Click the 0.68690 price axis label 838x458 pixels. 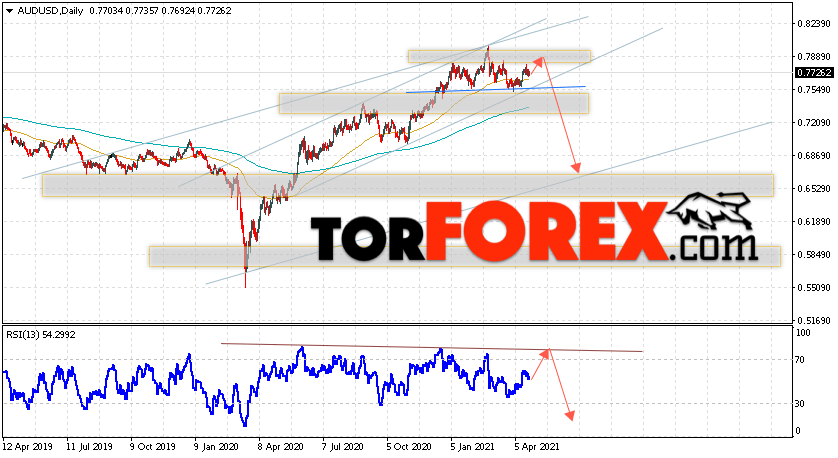pos(814,156)
